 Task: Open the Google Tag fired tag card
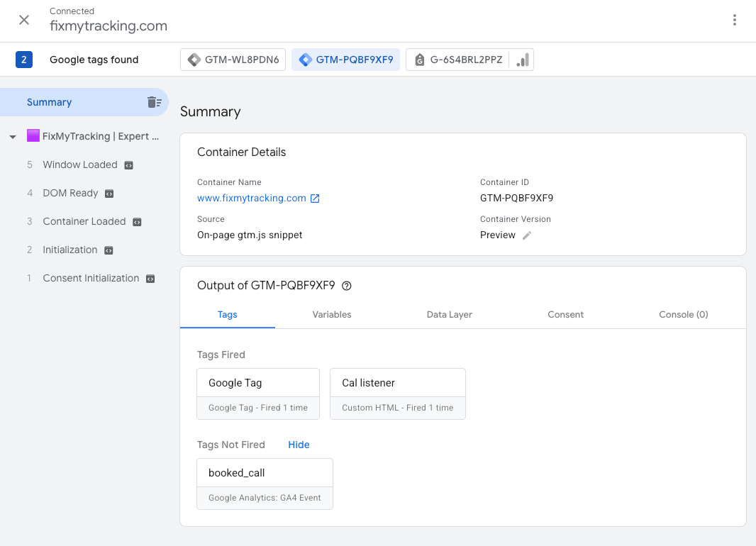click(x=258, y=394)
